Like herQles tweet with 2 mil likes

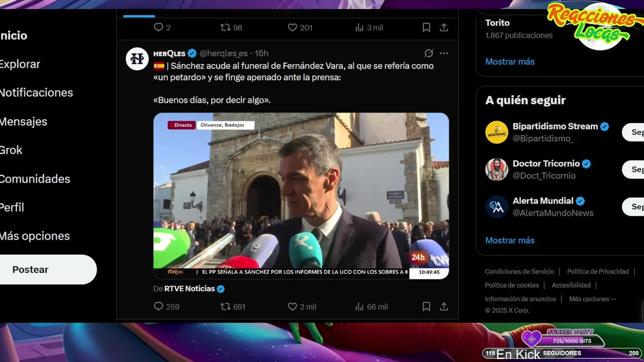click(302, 306)
